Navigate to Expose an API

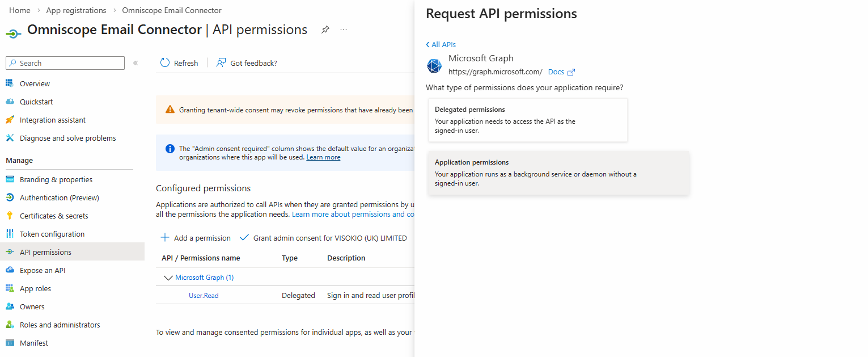43,270
